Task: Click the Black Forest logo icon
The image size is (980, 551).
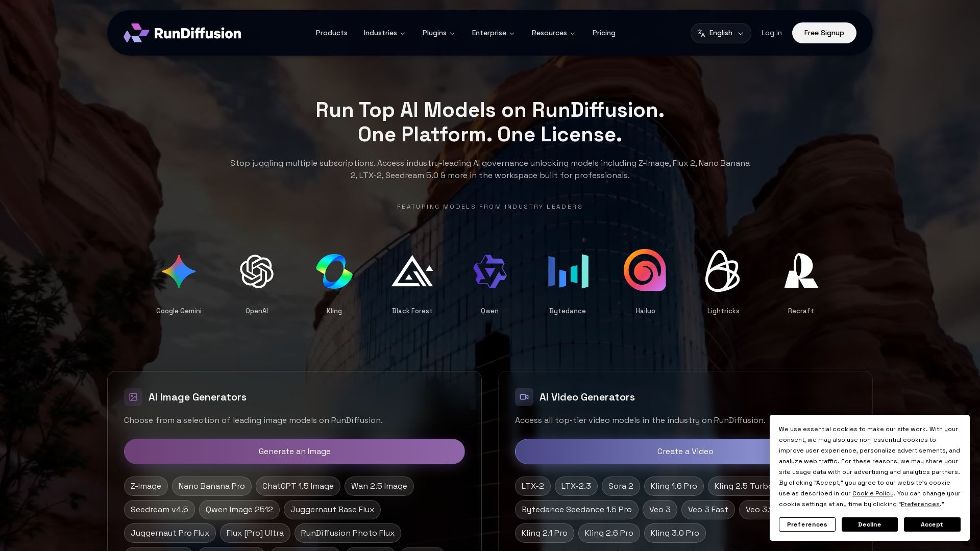Action: tap(412, 271)
